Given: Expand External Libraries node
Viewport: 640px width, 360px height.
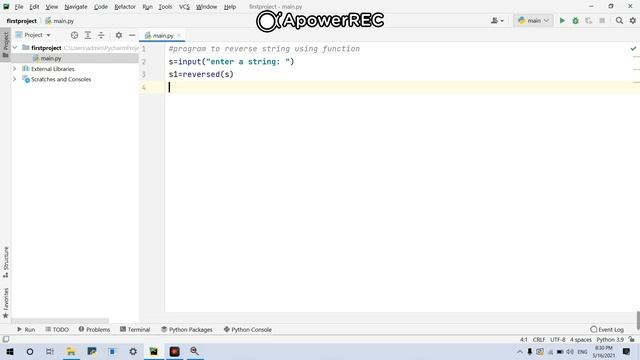Looking at the screenshot, I should (x=15, y=69).
